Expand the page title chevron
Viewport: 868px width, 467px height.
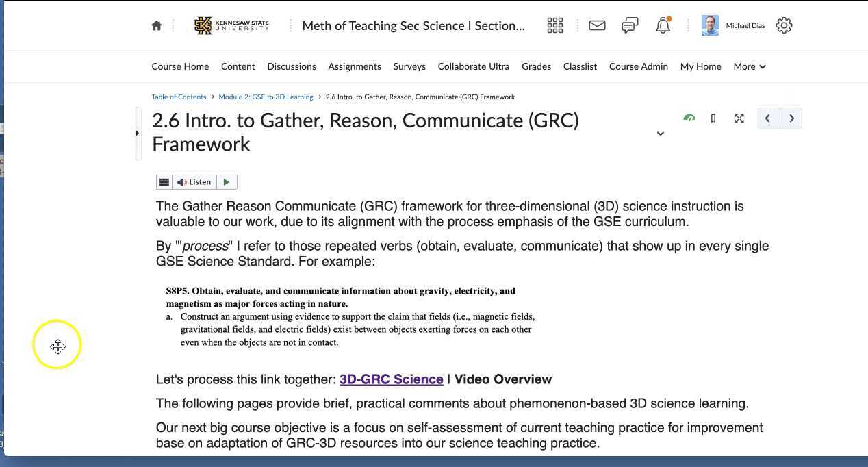click(x=660, y=134)
